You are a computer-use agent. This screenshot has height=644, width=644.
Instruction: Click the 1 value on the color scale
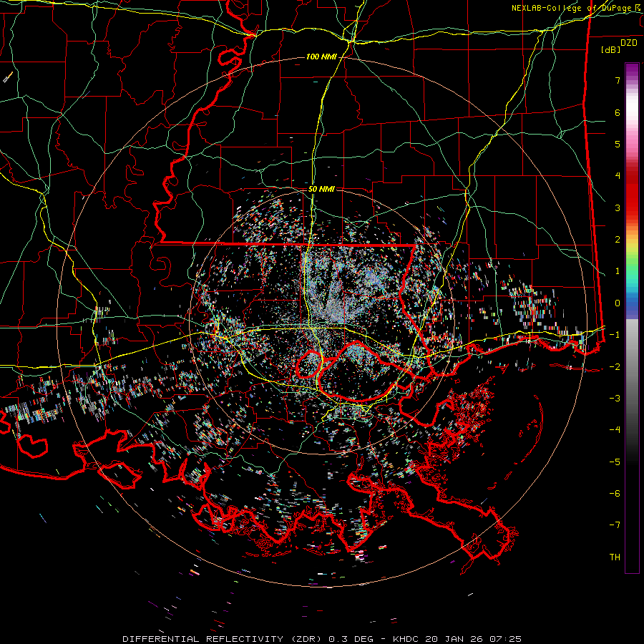click(618, 271)
